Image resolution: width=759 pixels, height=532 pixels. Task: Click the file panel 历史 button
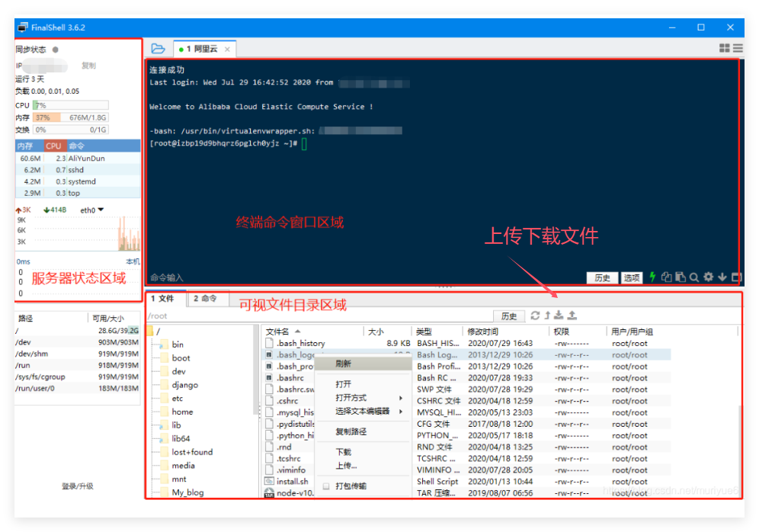[509, 316]
